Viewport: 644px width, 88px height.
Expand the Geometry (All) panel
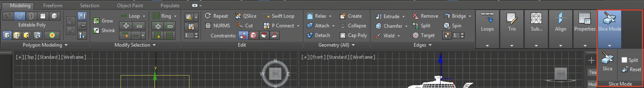336,45
